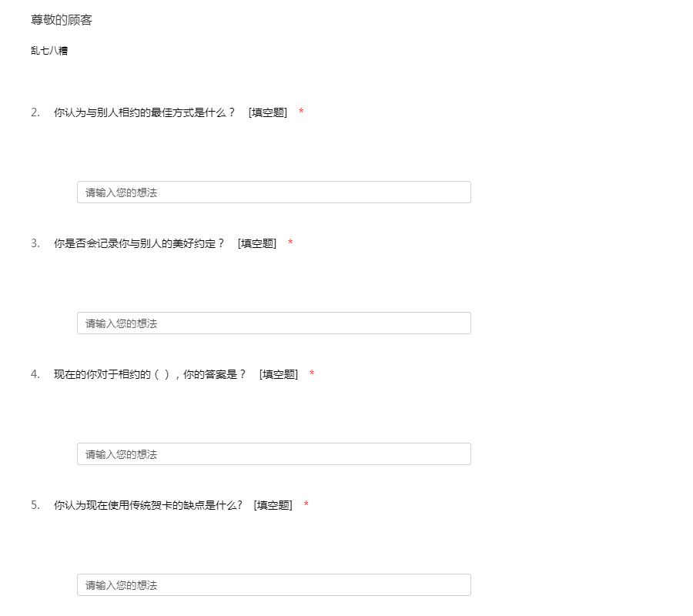Select the text field below question 4
Viewport: 693px width, 616px height.
tap(273, 454)
